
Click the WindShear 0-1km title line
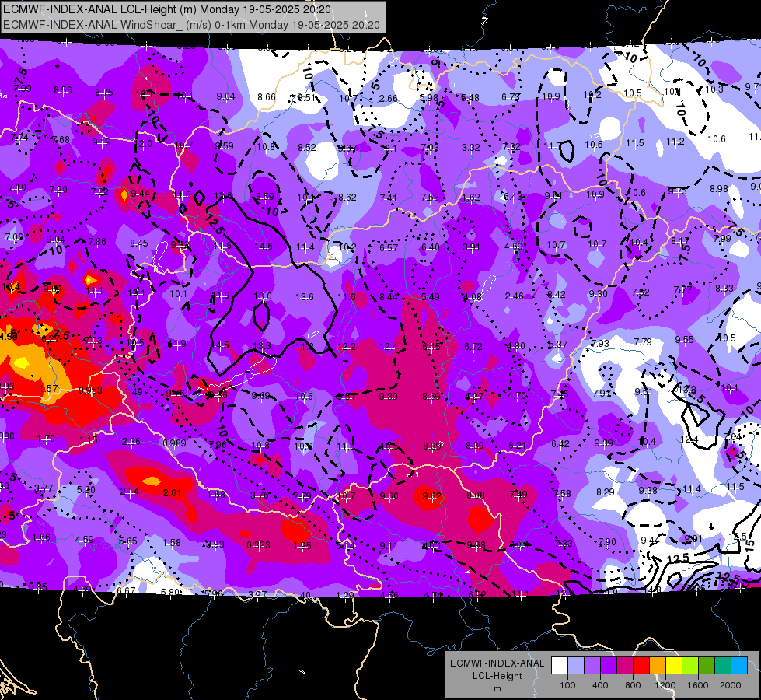click(191, 25)
